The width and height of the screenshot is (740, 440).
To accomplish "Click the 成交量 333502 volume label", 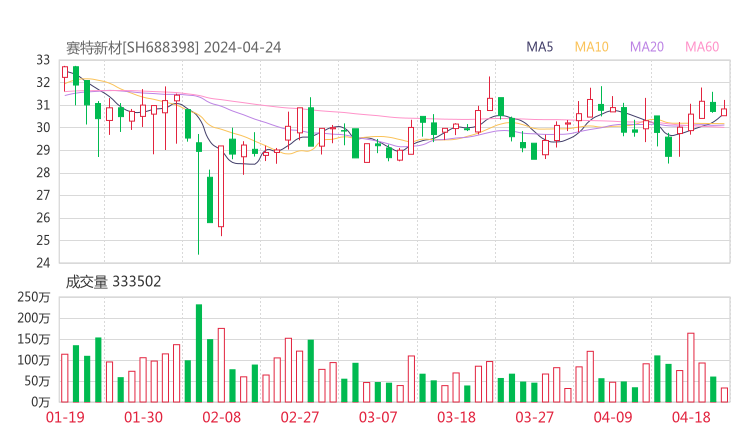I will click(x=113, y=282).
